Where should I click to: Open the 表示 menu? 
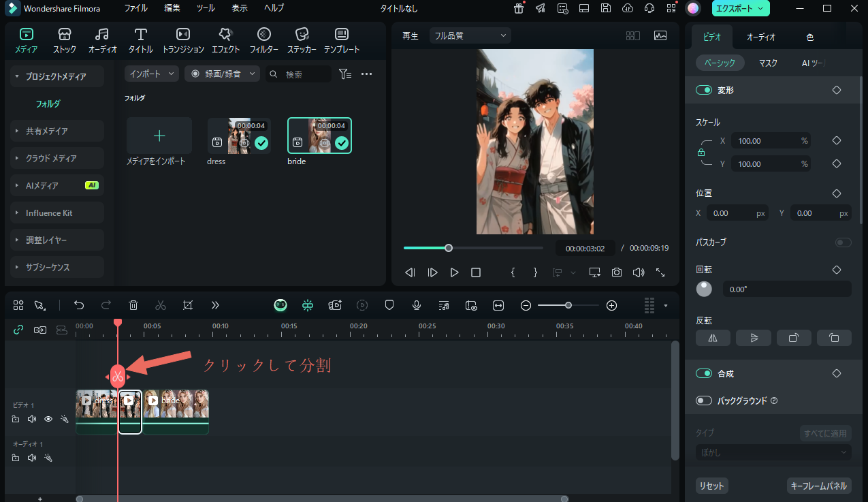point(240,8)
